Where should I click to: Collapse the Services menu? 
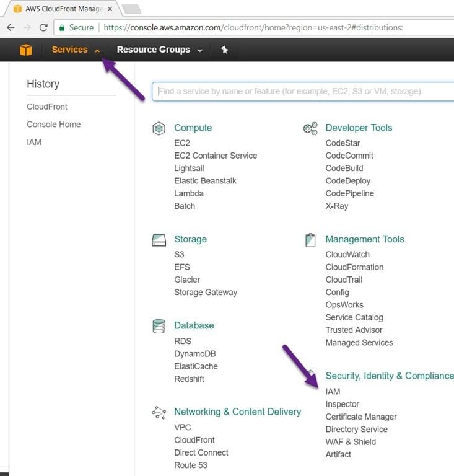click(76, 50)
